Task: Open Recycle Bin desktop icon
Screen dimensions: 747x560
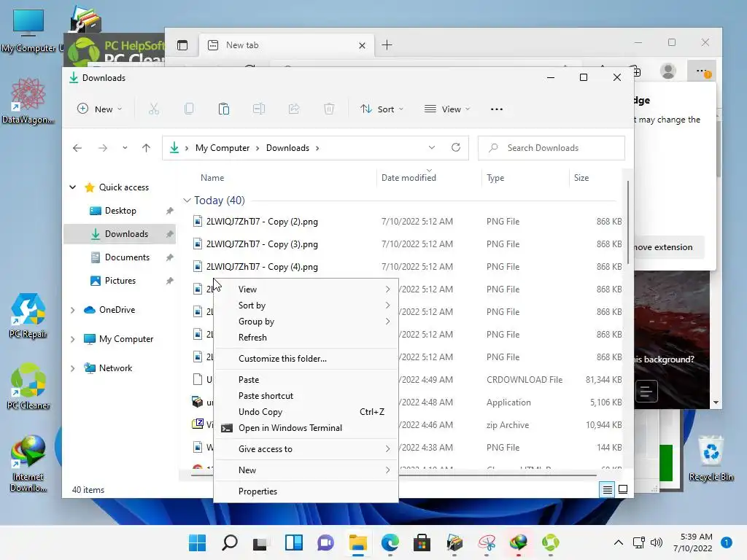Action: pos(711,459)
